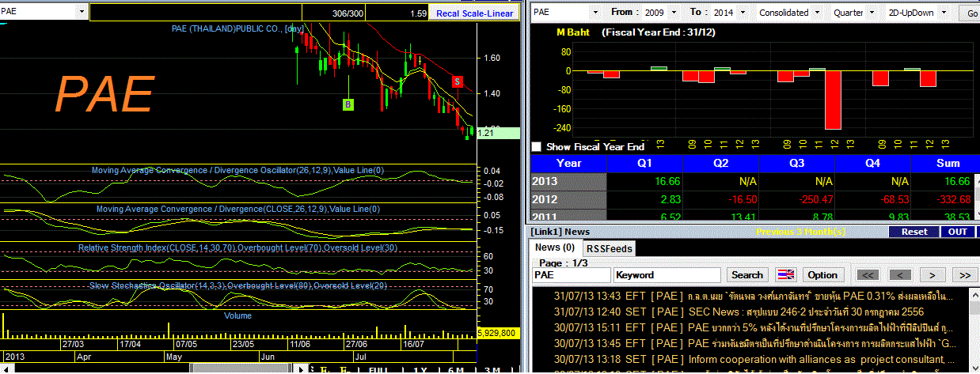Click the red S sell signal marker
980x374 pixels.
(458, 81)
